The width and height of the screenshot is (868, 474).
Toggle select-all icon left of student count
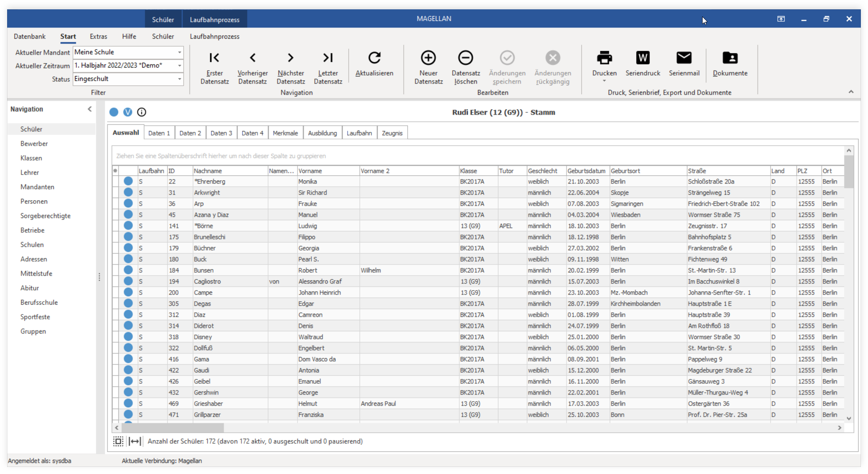(118, 441)
